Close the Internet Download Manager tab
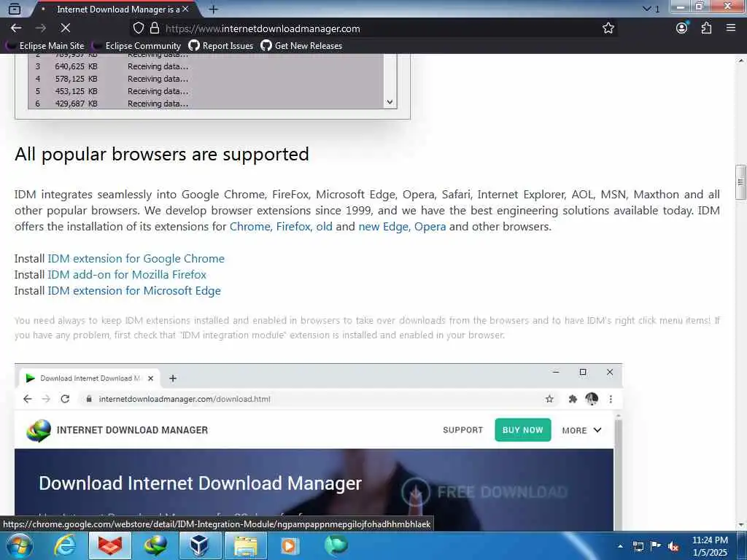Screen dimensions: 747x560 coord(185,9)
